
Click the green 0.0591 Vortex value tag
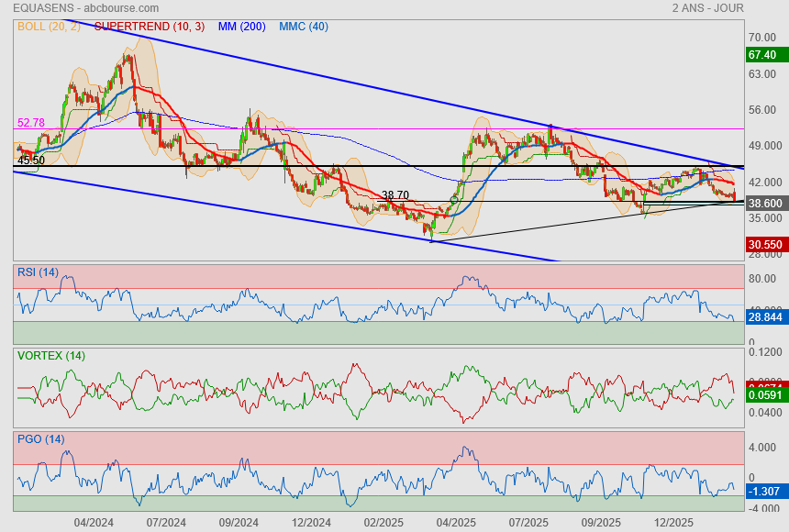tap(765, 394)
